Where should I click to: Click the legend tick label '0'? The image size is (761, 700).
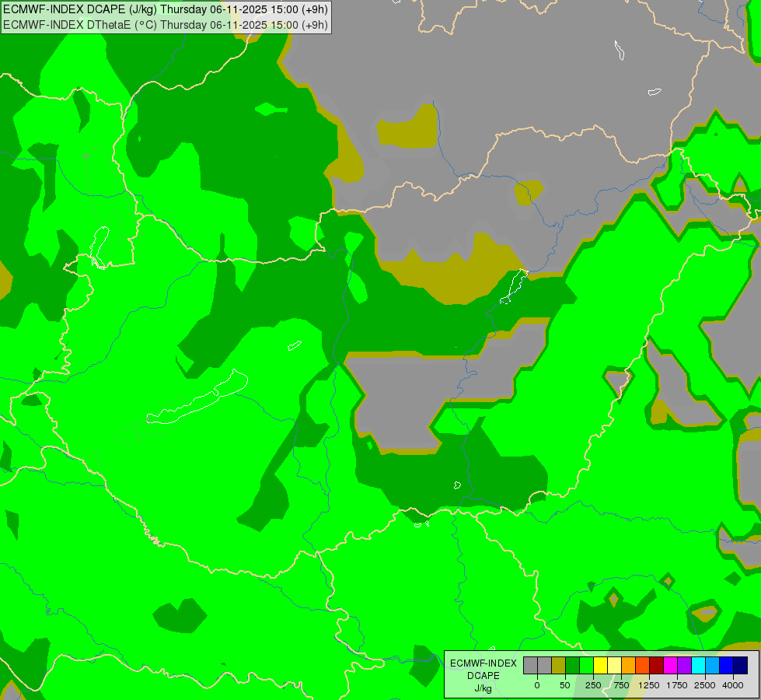pos(537,685)
